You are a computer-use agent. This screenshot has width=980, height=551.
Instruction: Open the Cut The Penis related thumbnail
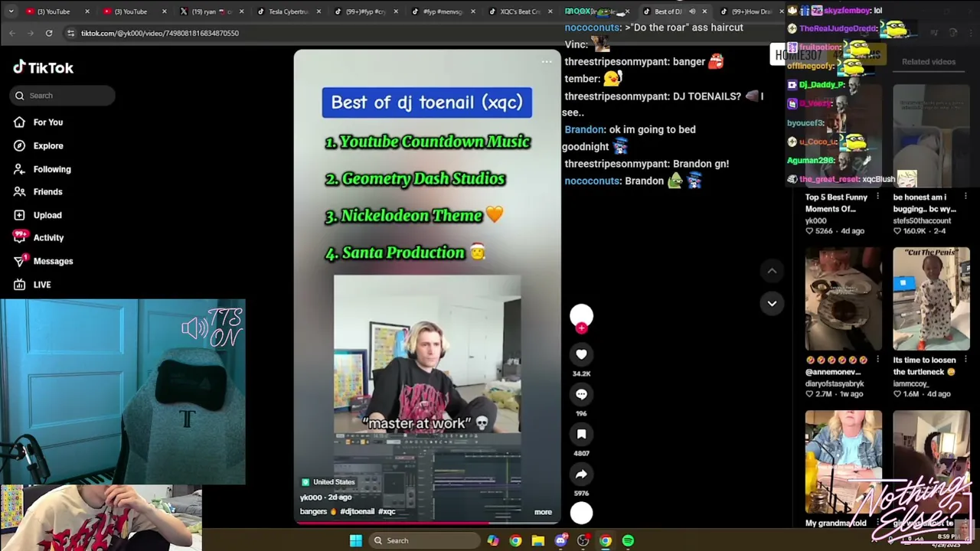click(x=931, y=298)
